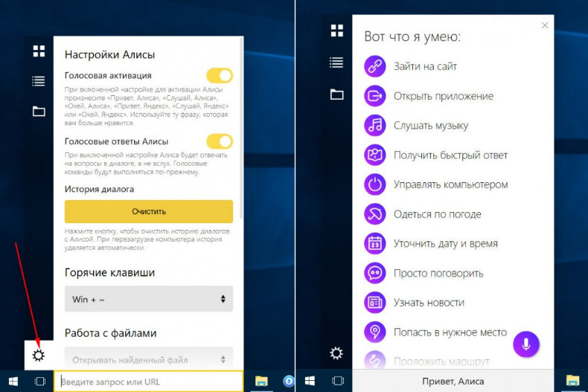Click the map pin icon for Попасть в нужное место
This screenshot has width=588, height=392.
point(375,332)
